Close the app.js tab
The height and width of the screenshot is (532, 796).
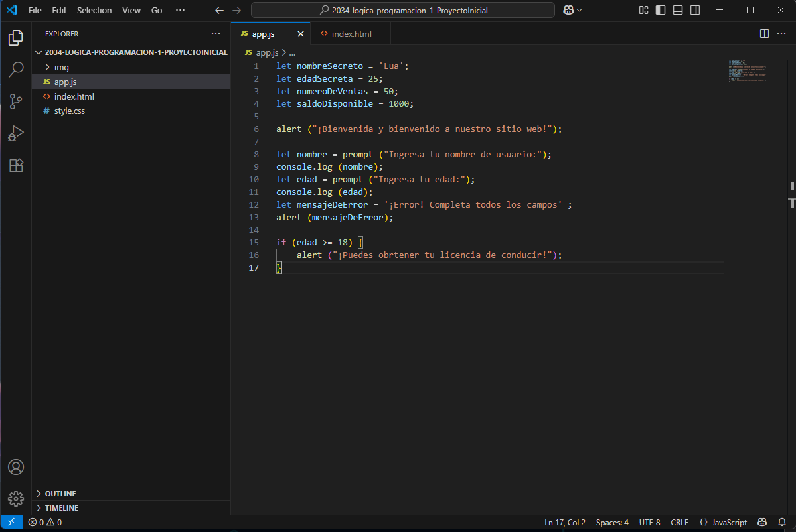(301, 34)
